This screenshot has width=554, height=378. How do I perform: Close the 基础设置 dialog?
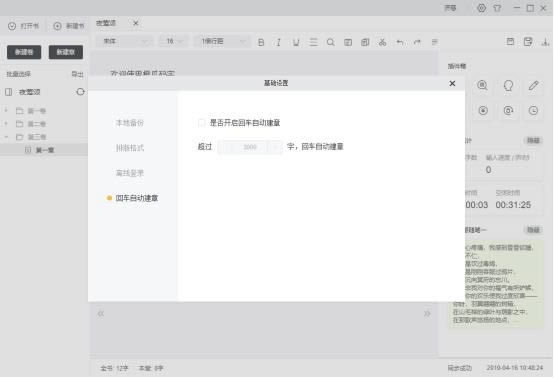(452, 83)
